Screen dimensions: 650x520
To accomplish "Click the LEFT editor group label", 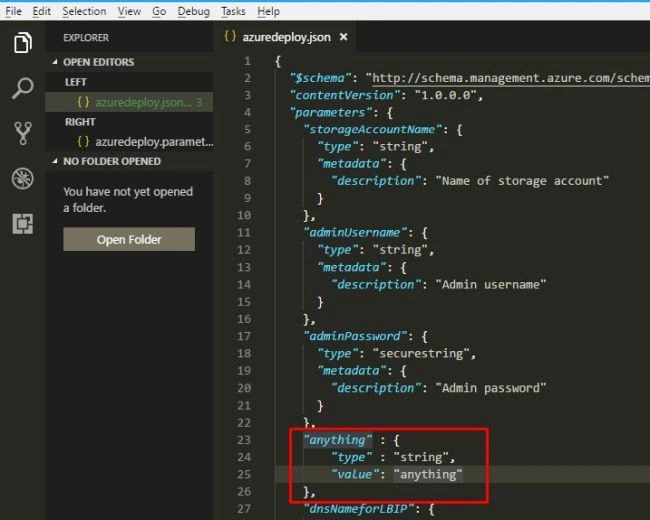I will point(75,82).
